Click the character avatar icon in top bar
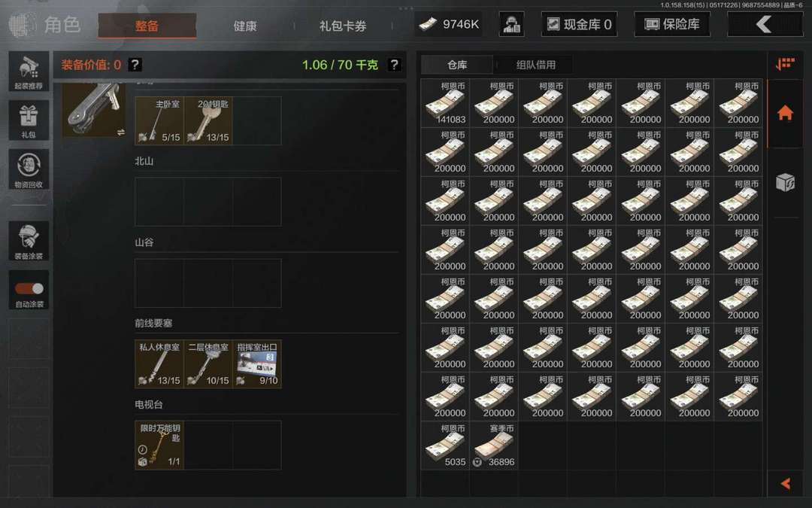The width and height of the screenshot is (812, 508). click(511, 24)
